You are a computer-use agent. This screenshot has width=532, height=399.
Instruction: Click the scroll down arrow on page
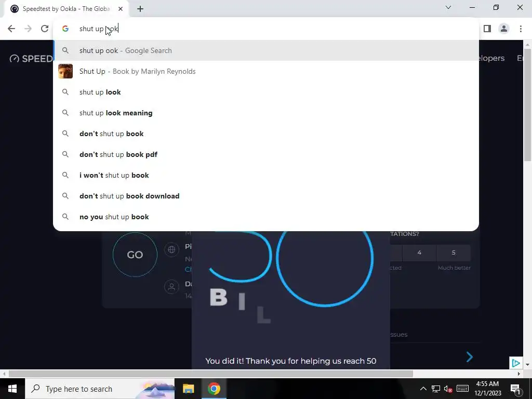click(x=527, y=365)
